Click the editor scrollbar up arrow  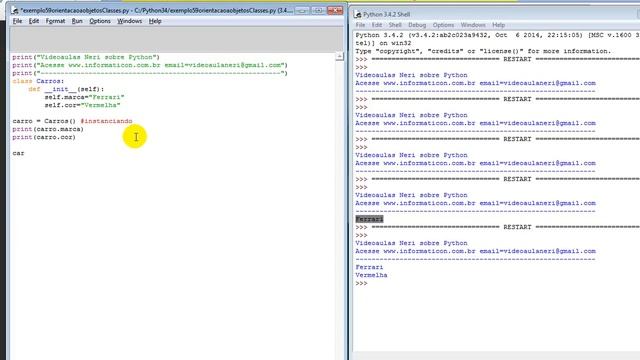point(339,56)
